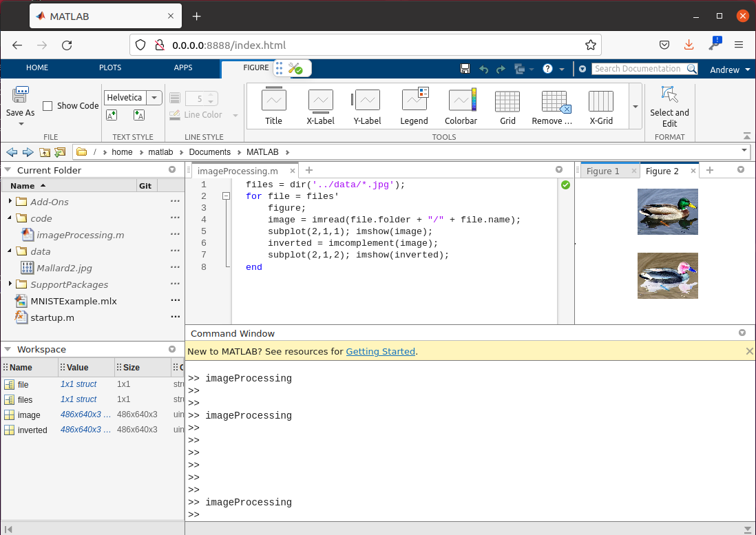The height and width of the screenshot is (535, 756).
Task: Activate the Select and Edit tool
Action: tap(669, 105)
